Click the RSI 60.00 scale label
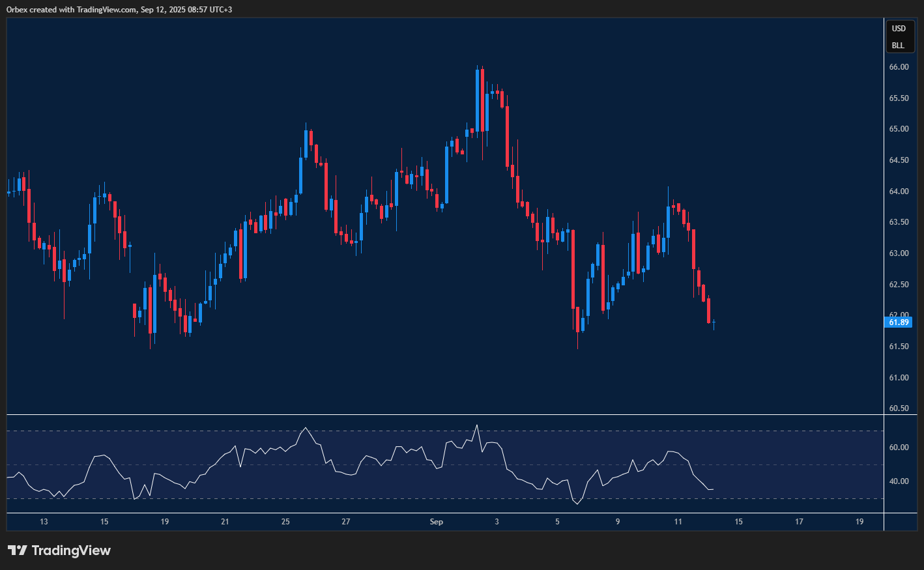924x570 pixels. 899,448
